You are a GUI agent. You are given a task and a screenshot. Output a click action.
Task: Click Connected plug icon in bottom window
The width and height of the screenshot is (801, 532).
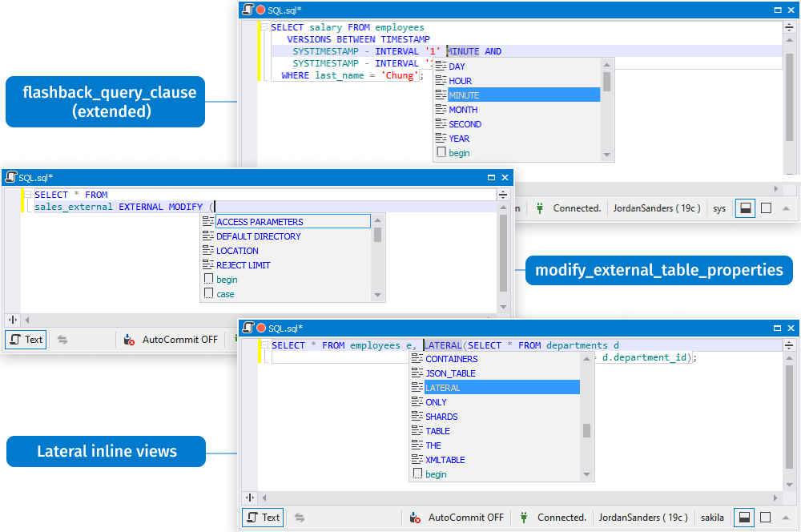[x=524, y=518]
